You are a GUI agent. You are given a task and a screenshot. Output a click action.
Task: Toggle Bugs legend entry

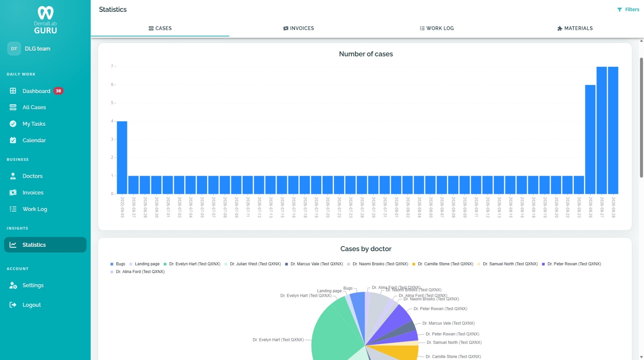click(118, 264)
